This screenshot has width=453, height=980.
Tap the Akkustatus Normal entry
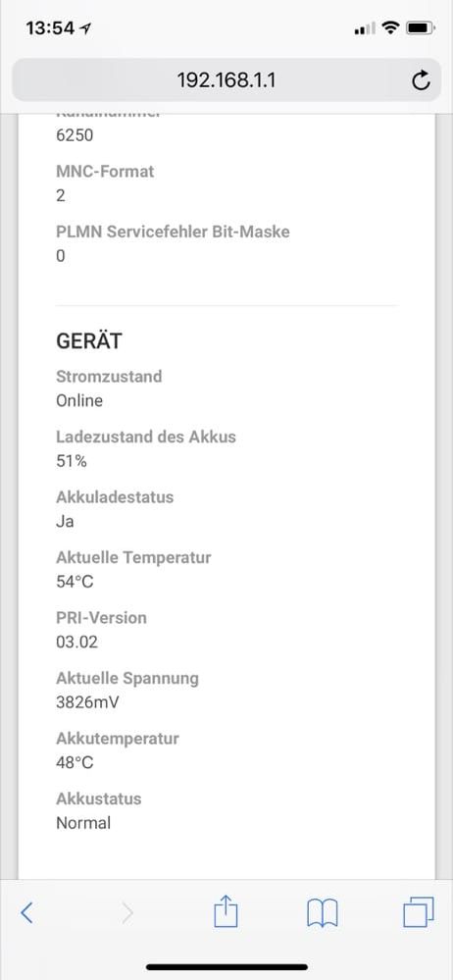point(83,823)
